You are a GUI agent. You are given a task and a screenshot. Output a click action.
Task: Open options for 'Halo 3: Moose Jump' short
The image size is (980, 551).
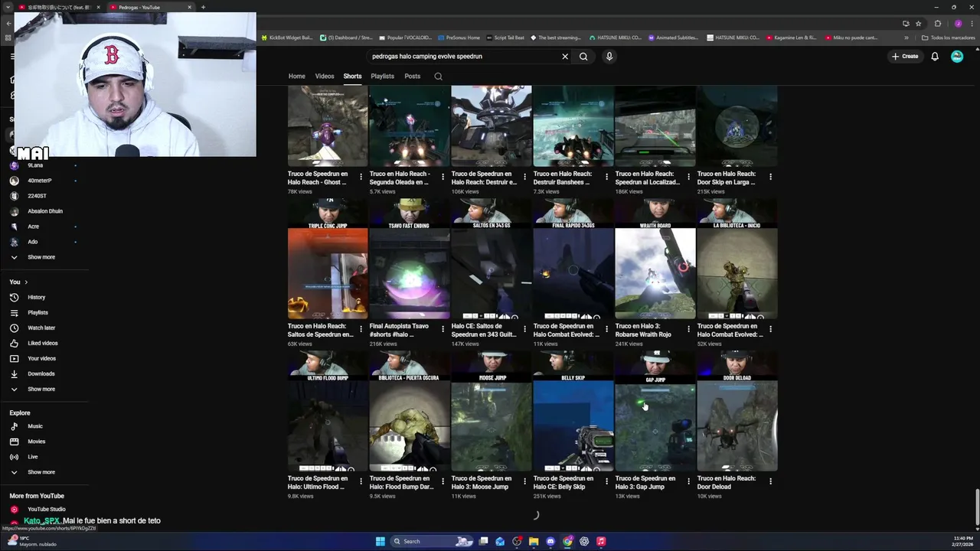coord(524,481)
